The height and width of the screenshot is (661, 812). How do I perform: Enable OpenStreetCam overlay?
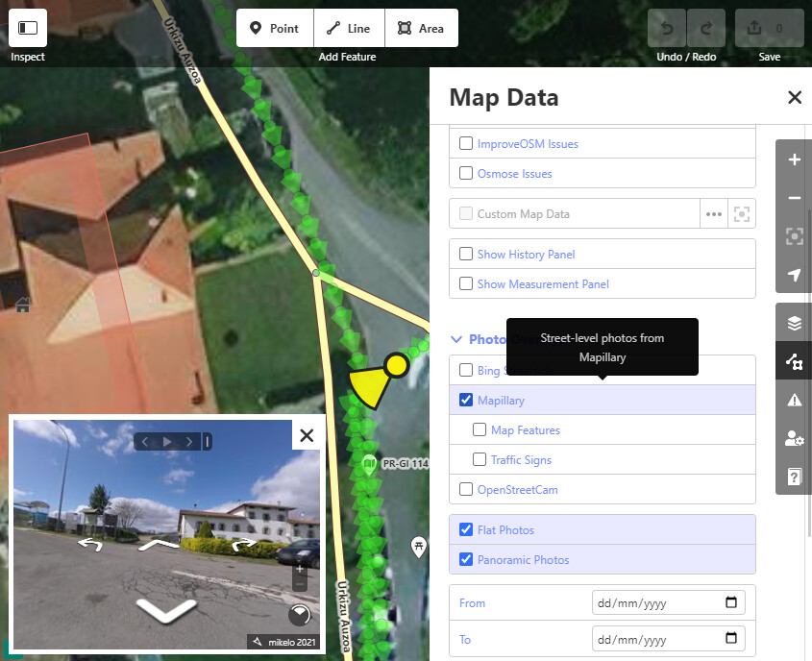(x=465, y=489)
